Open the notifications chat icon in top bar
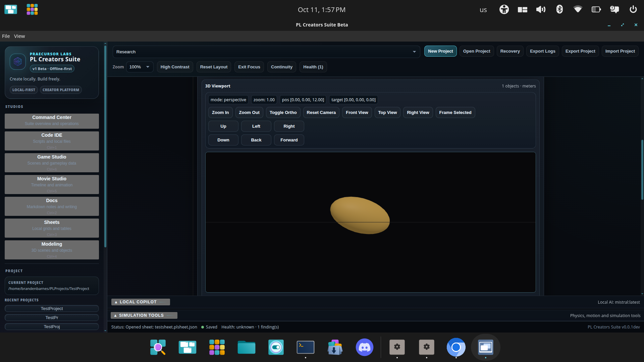 614,9
